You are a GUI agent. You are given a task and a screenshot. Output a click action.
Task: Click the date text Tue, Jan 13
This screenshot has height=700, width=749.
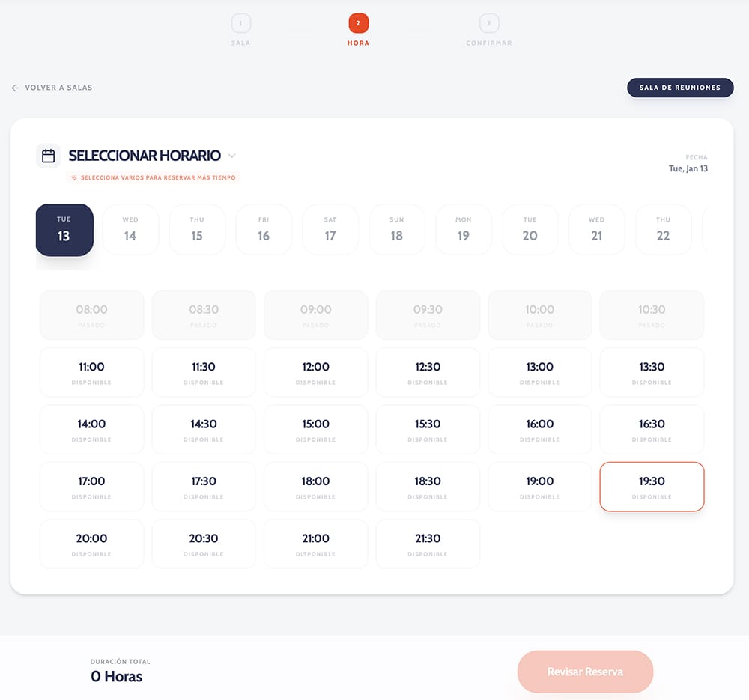[x=688, y=168]
